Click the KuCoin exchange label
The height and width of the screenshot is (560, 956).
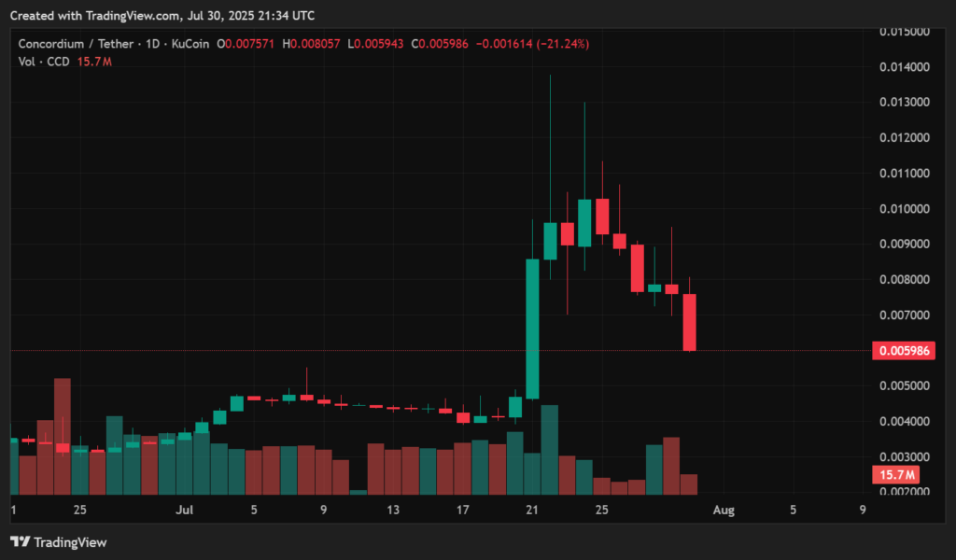coord(191,43)
